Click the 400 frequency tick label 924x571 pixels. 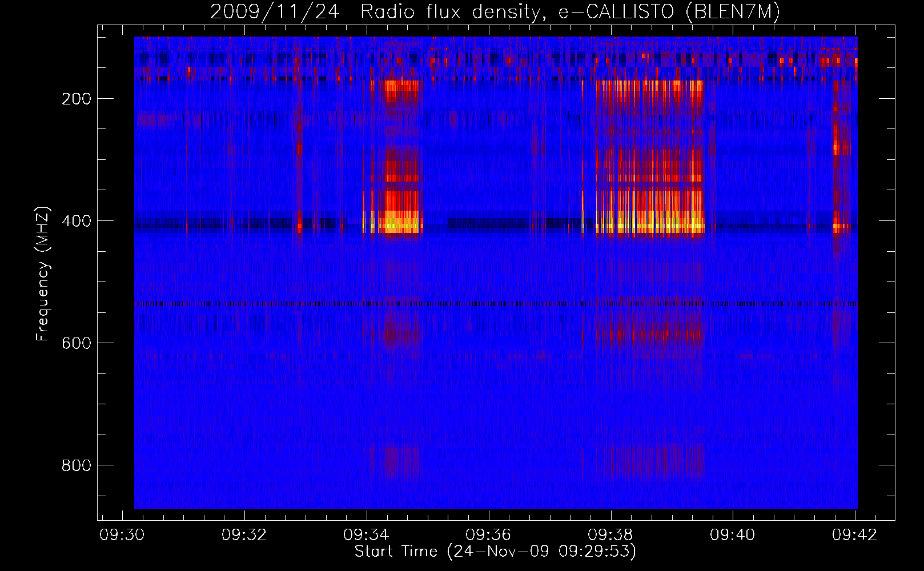point(77,221)
